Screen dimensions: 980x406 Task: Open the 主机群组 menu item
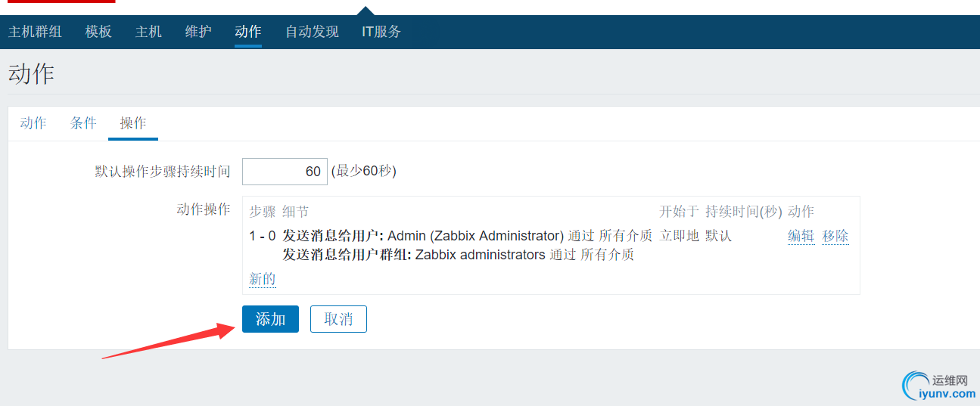pos(35,32)
